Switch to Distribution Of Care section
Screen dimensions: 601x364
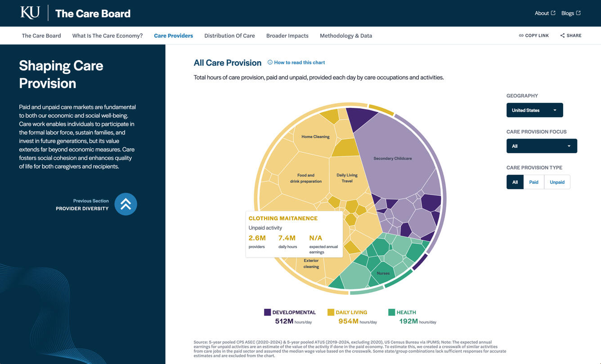point(229,36)
